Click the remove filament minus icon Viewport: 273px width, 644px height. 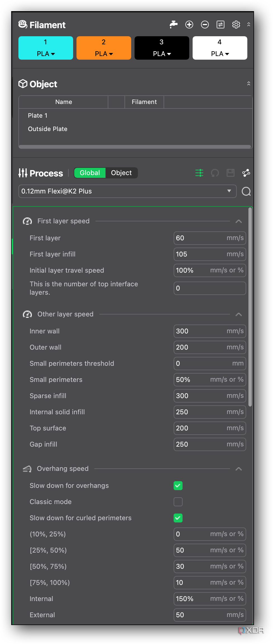point(205,25)
